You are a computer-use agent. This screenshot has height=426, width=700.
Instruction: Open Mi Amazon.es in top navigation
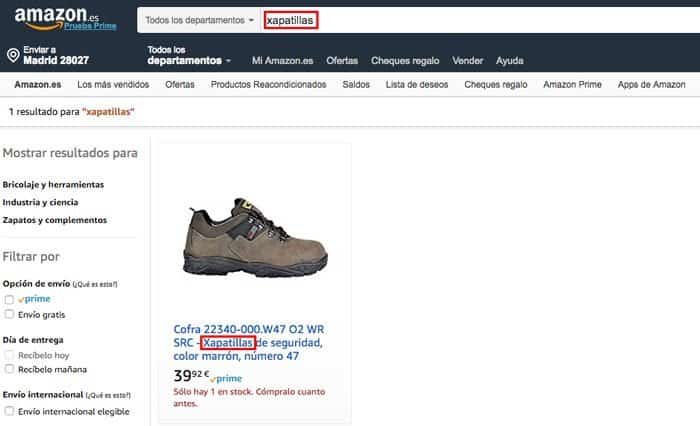coord(282,60)
